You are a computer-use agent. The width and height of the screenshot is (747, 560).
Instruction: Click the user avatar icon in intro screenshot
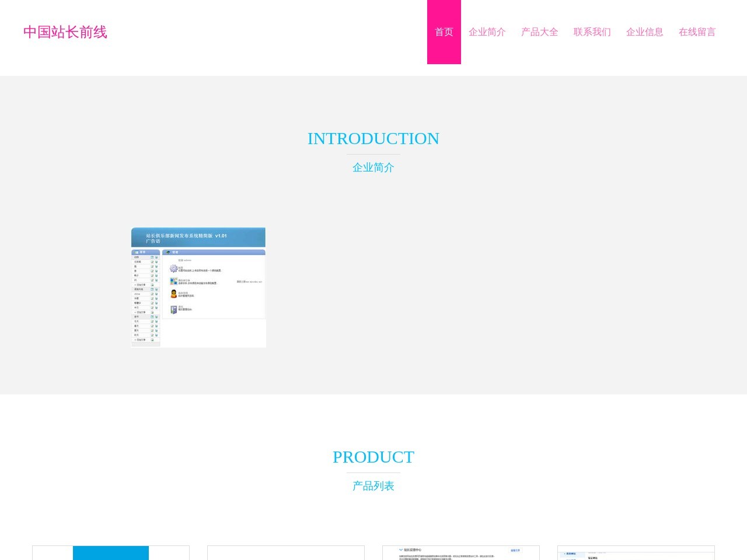point(173,294)
